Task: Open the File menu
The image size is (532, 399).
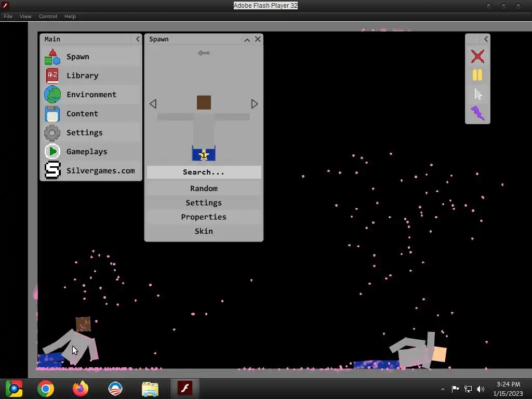Action: click(8, 16)
